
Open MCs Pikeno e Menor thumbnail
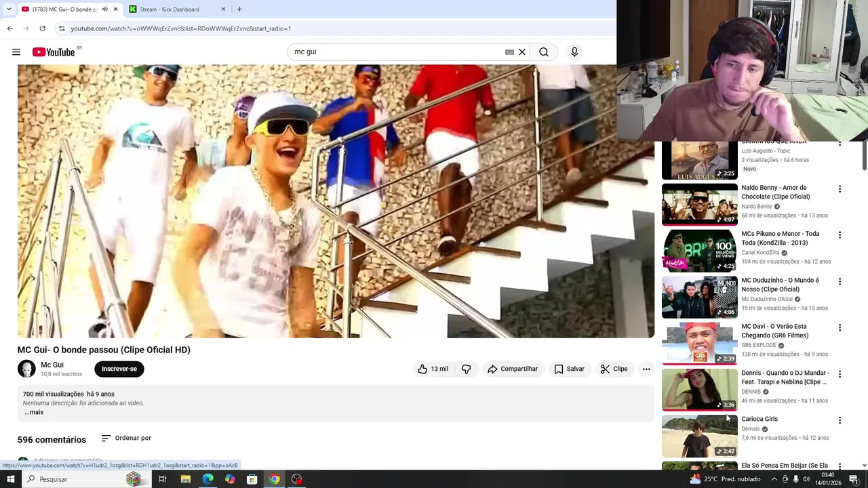tap(699, 251)
